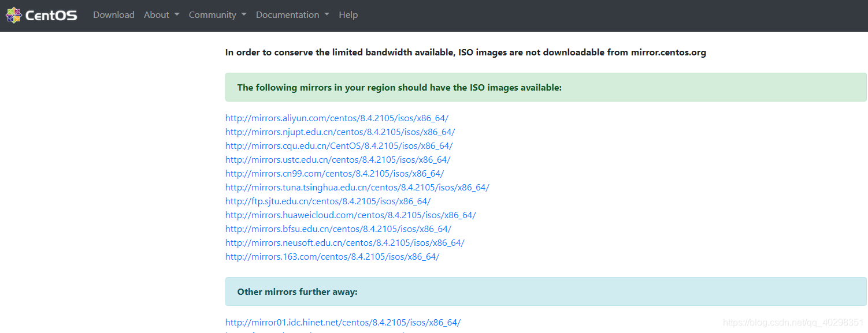Open the huaweicloud CentOS mirror link
The image size is (868, 333).
click(x=350, y=215)
